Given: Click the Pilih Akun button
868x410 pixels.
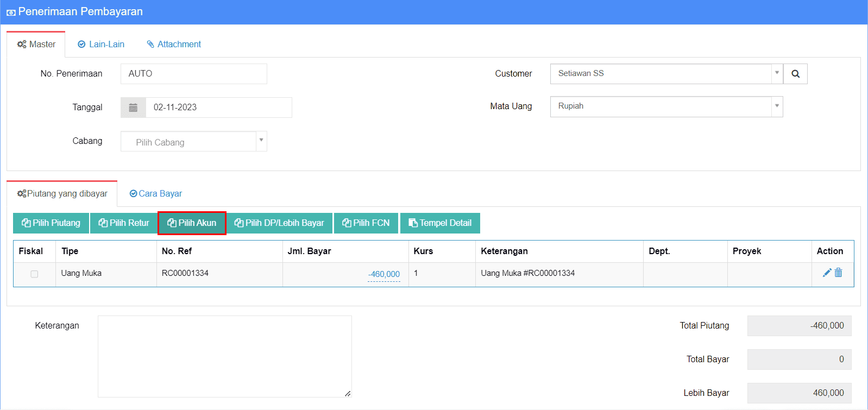Looking at the screenshot, I should (192, 223).
